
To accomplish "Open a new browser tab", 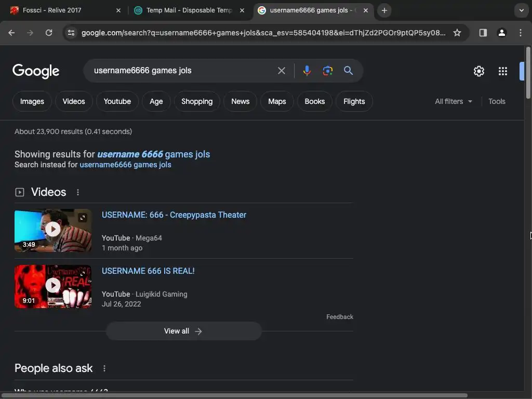I will (384, 10).
